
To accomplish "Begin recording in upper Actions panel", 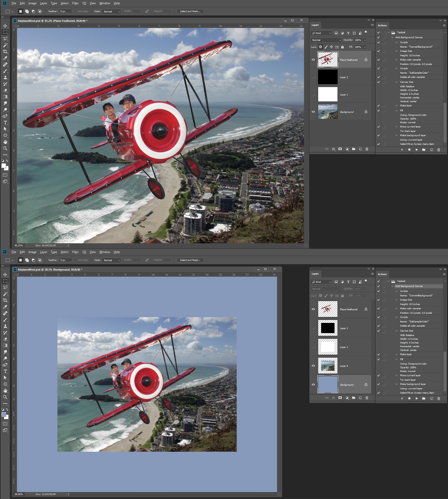I will point(409,150).
